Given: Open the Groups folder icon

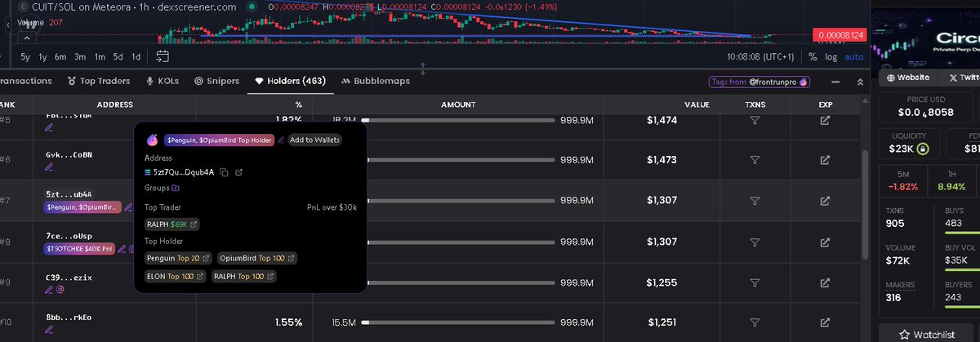Looking at the screenshot, I should pos(175,188).
